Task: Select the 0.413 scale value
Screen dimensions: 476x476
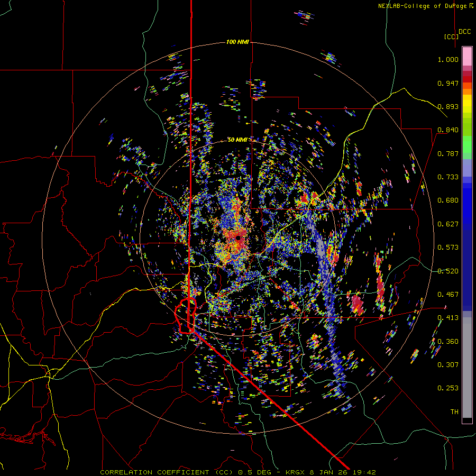Action: [x=448, y=318]
